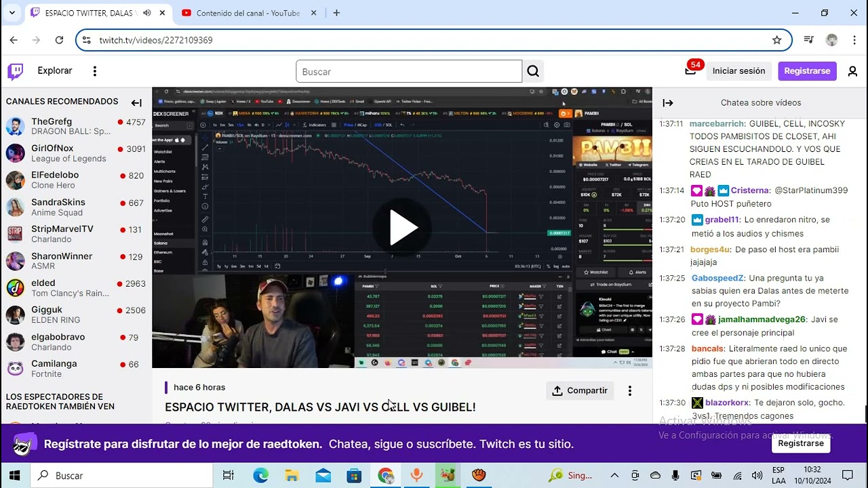
Task: Open Chrome media controls icon
Action: point(808,40)
